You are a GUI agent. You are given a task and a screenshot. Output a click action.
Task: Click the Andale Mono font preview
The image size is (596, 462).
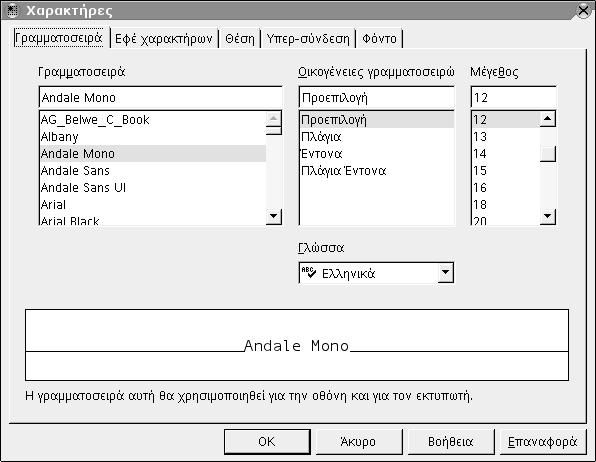297,345
